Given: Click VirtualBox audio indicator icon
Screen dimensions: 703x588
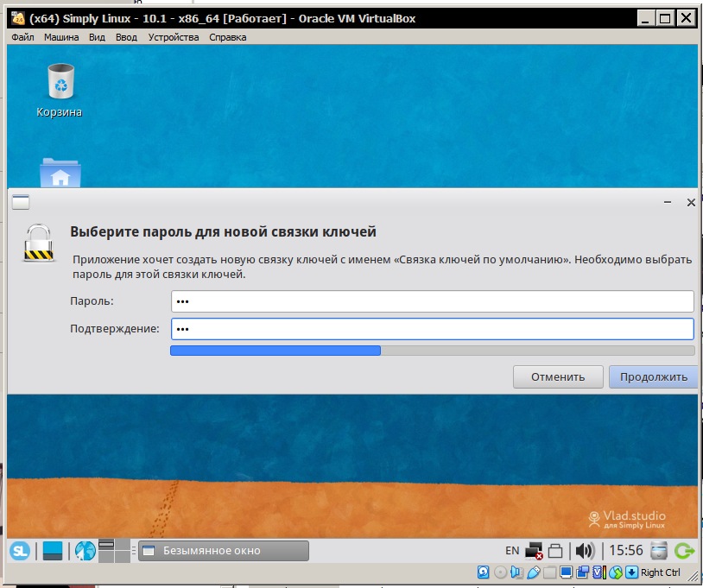Looking at the screenshot, I should tap(517, 572).
